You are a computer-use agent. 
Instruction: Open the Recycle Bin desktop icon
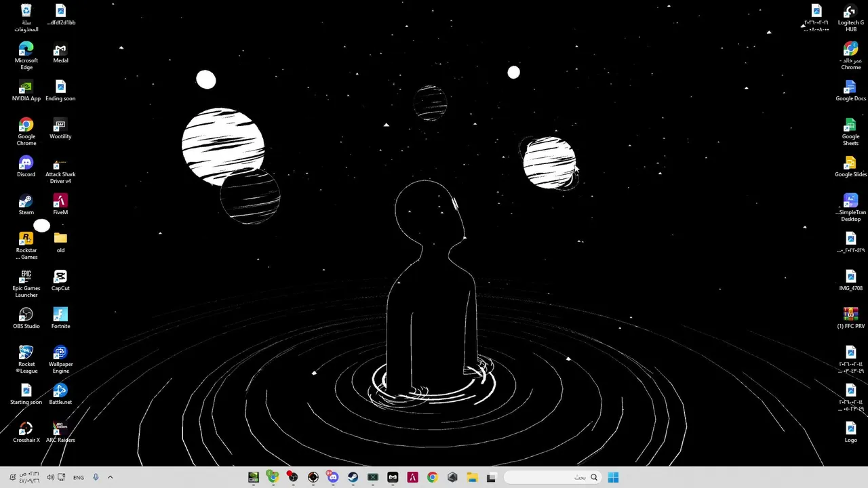(x=26, y=18)
